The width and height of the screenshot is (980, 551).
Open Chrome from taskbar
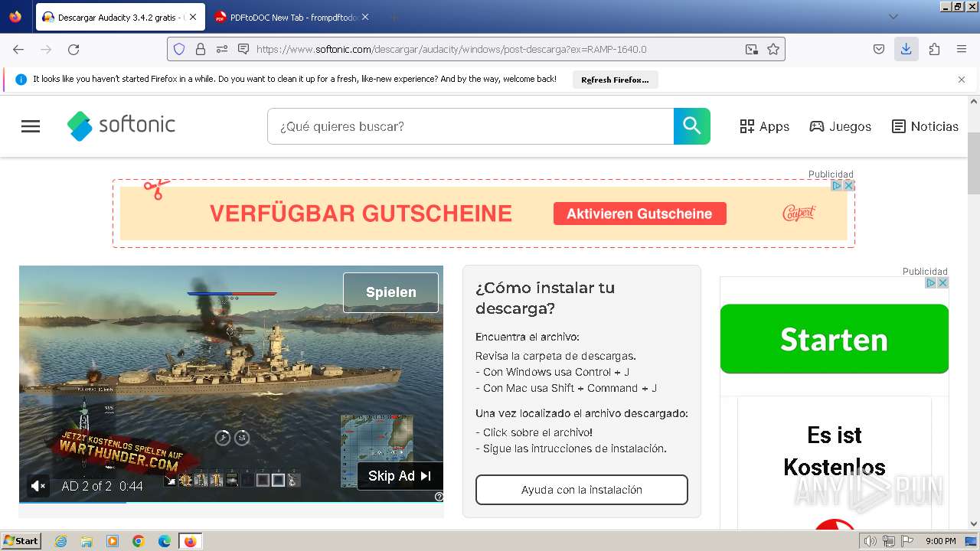139,541
